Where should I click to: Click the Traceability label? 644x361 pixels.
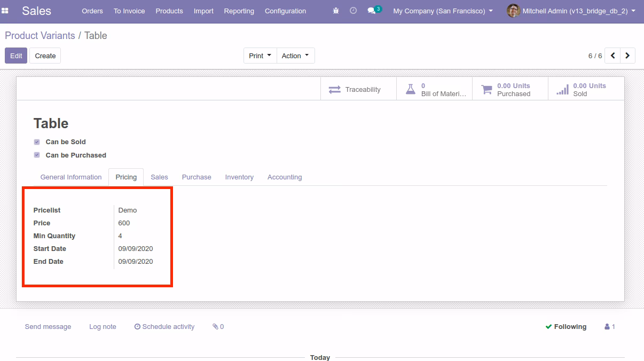[x=363, y=90]
